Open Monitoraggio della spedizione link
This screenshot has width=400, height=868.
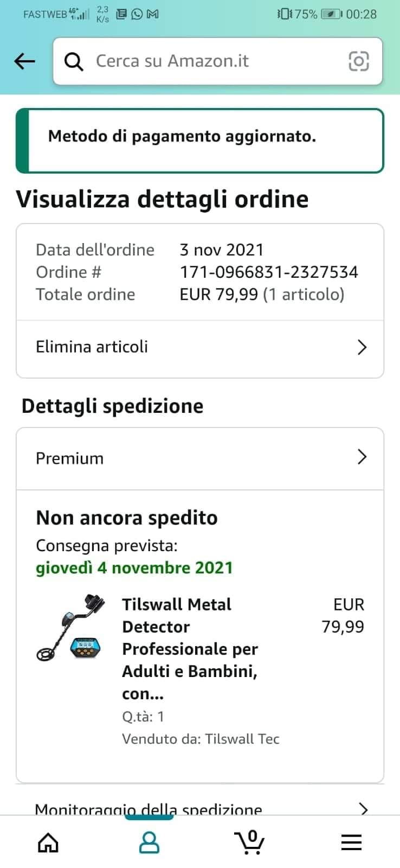pos(149,809)
